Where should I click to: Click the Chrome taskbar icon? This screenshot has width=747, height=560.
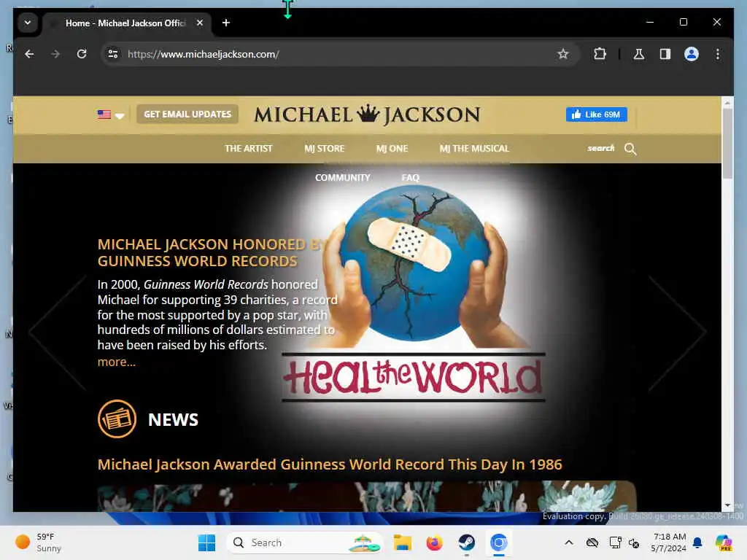(499, 542)
